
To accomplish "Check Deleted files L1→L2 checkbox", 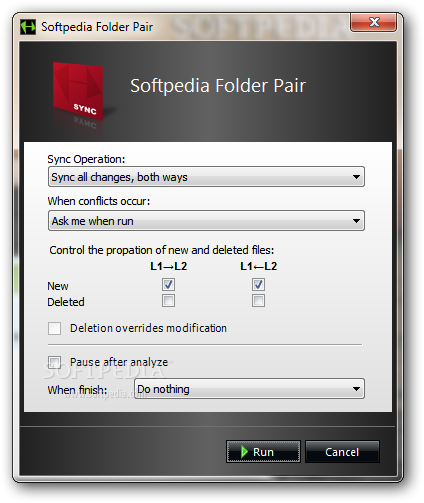I will pos(168,301).
